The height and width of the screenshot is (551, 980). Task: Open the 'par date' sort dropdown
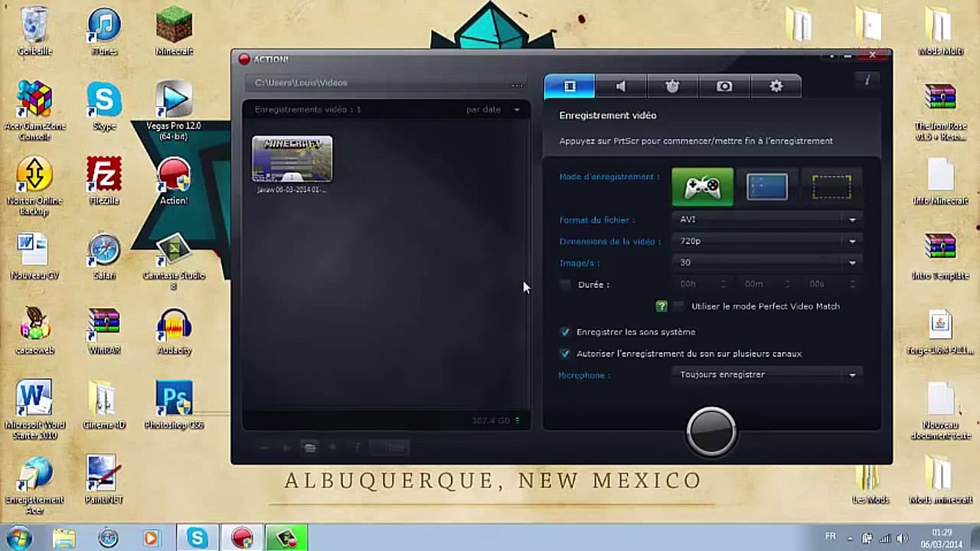[493, 109]
